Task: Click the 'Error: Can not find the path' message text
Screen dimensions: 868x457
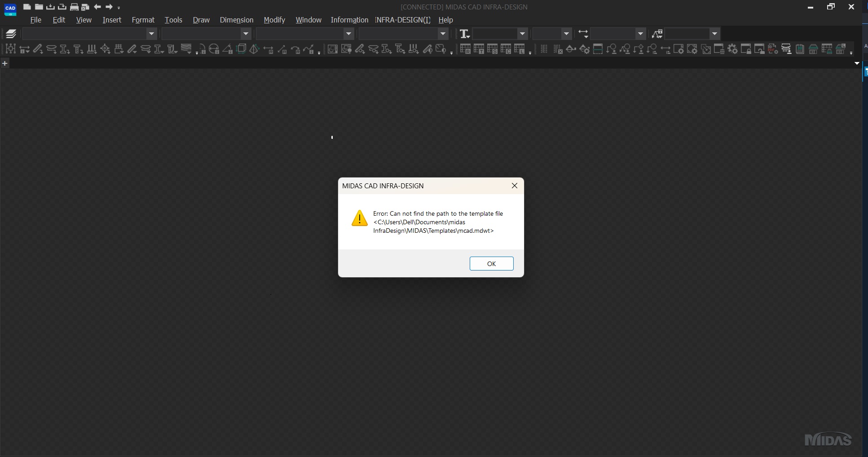Action: [438, 222]
